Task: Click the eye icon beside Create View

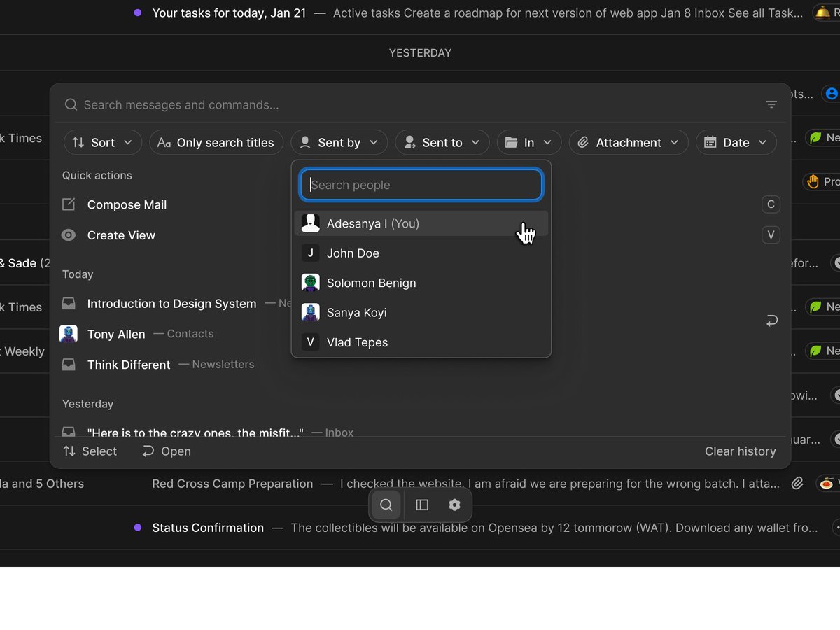Action: click(69, 235)
